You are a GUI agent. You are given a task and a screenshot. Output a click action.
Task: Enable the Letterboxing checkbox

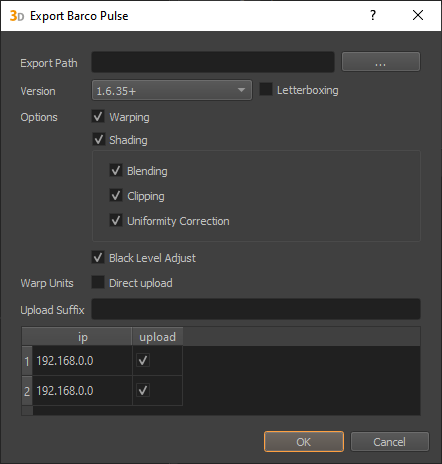tap(266, 89)
